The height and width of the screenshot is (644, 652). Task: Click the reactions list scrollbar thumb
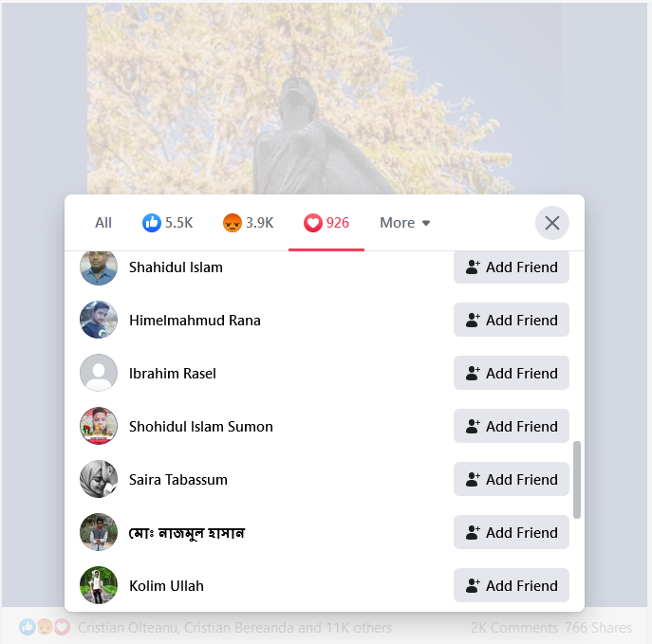point(577,480)
